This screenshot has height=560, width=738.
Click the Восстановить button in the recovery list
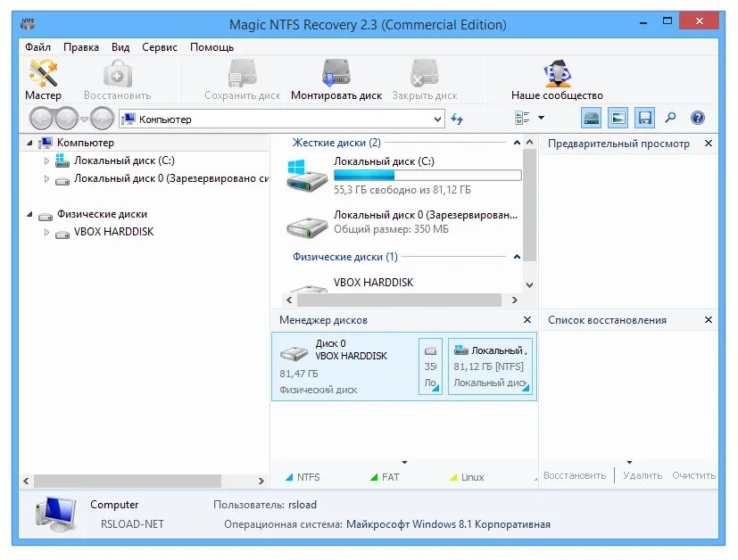[575, 475]
